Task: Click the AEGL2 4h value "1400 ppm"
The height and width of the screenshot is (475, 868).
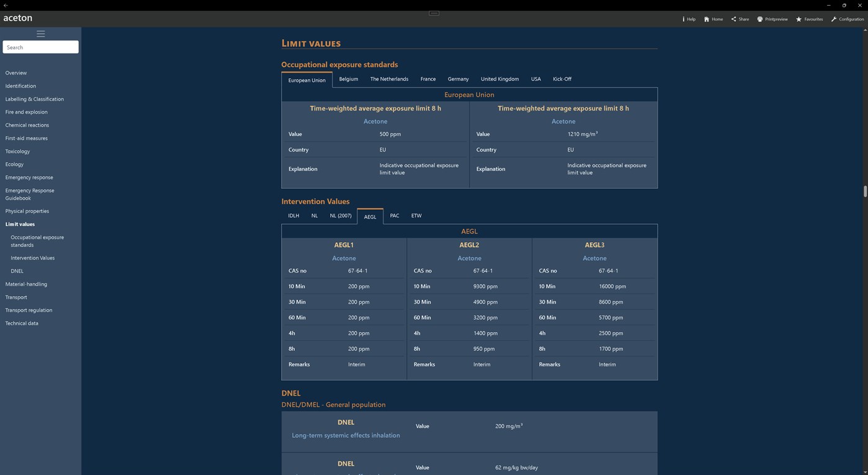Action: 485,333
